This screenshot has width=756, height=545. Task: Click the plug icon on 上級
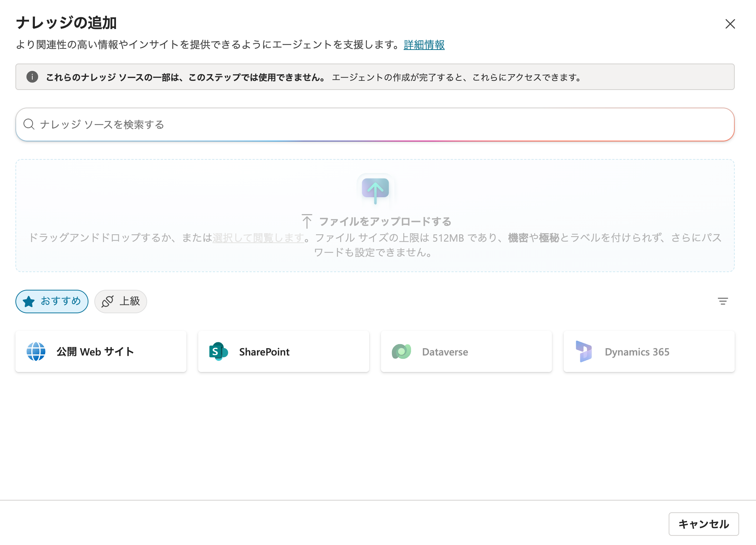(x=107, y=302)
